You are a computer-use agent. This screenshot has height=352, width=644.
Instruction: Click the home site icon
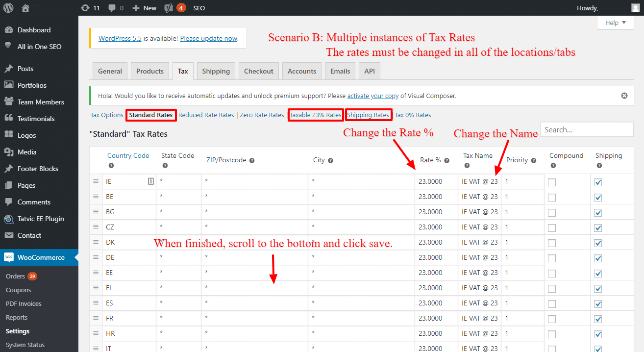[25, 8]
